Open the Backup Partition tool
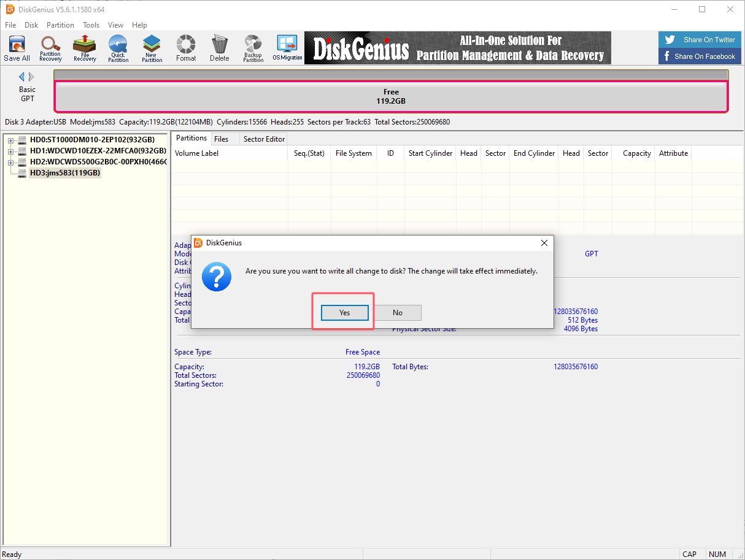Image resolution: width=745 pixels, height=560 pixels. pyautogui.click(x=253, y=48)
